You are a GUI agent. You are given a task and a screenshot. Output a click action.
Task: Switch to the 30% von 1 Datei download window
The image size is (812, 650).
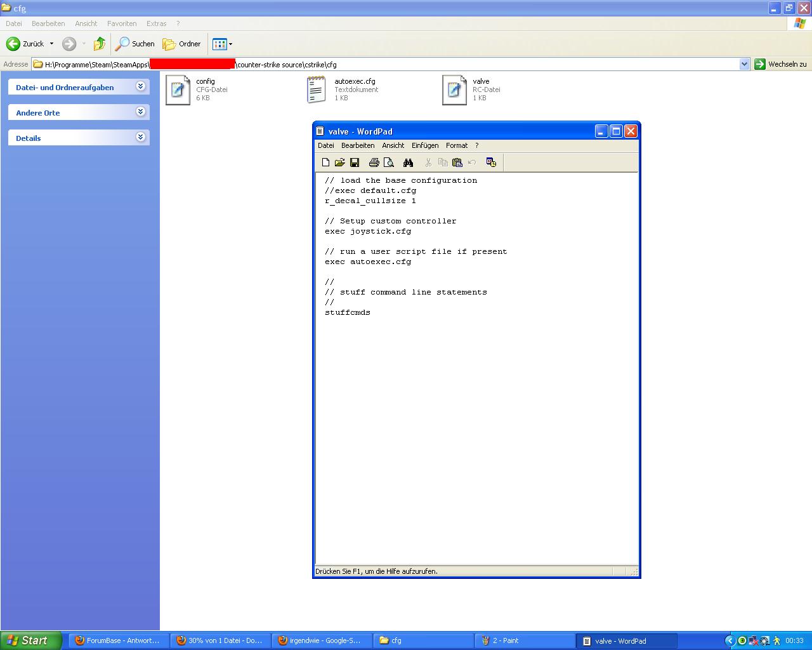point(221,640)
